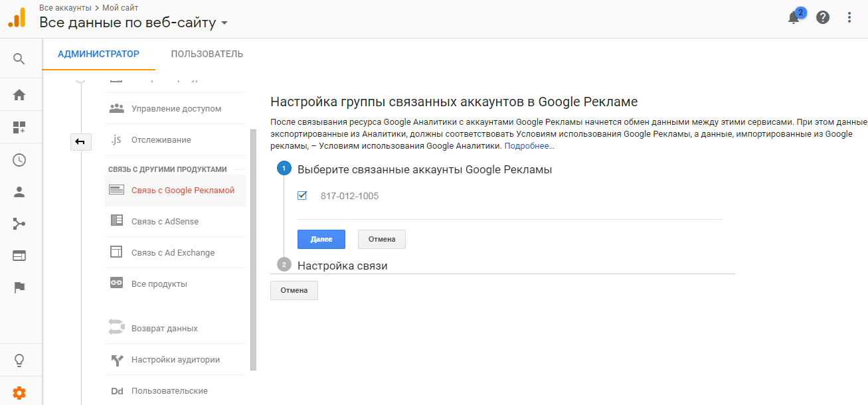This screenshot has width=868, height=405.
Task: Switch to the ПОЛЬЗОВАТЕЛЬ tab
Action: pos(207,54)
